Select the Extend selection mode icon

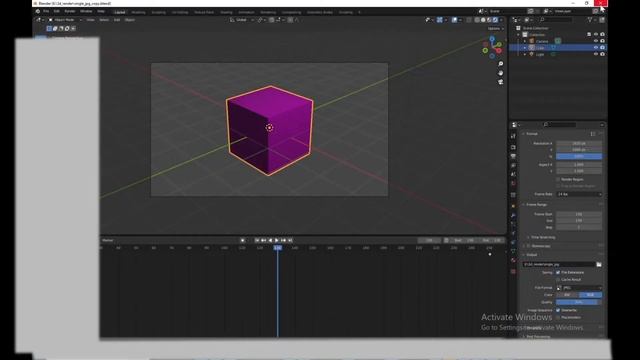pyautogui.click(x=55, y=29)
